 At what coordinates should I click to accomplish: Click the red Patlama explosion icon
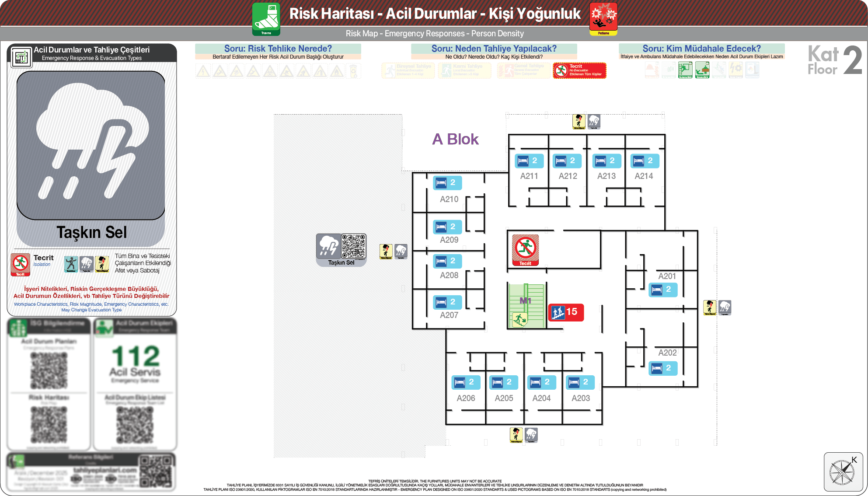(603, 19)
